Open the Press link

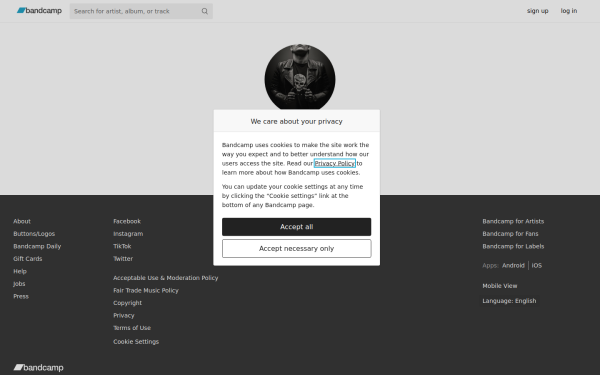[21, 296]
